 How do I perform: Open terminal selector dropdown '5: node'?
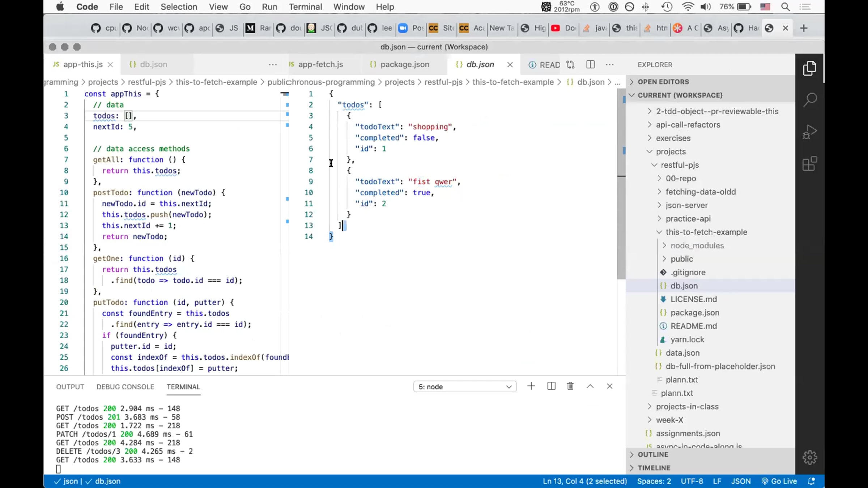[x=465, y=386]
